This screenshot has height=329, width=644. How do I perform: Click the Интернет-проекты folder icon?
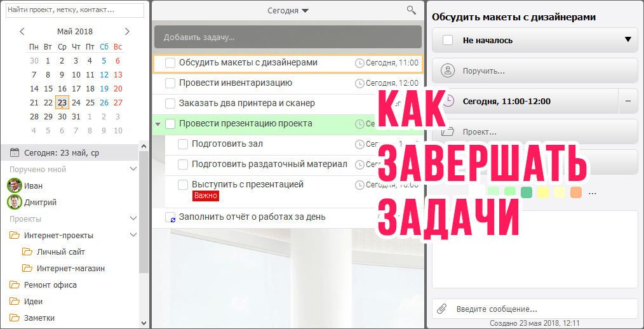point(15,236)
